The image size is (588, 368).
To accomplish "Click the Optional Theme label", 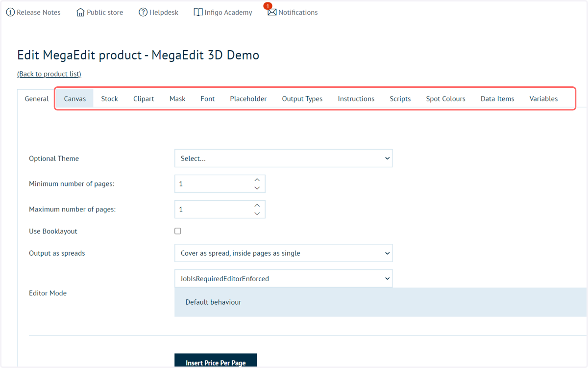I will [54, 158].
